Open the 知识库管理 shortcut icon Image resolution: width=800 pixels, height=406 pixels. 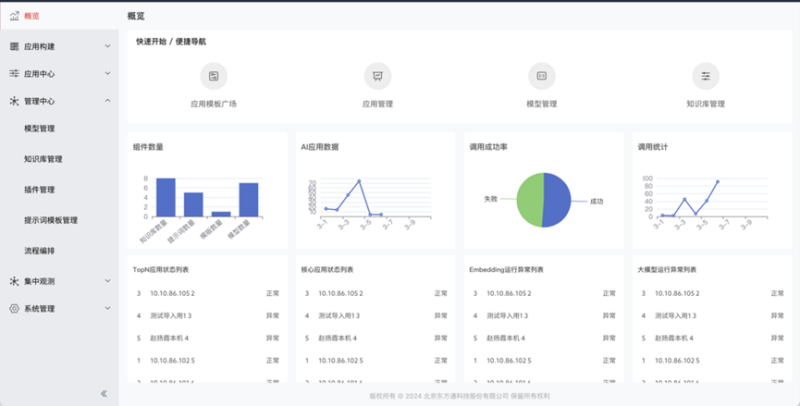705,76
